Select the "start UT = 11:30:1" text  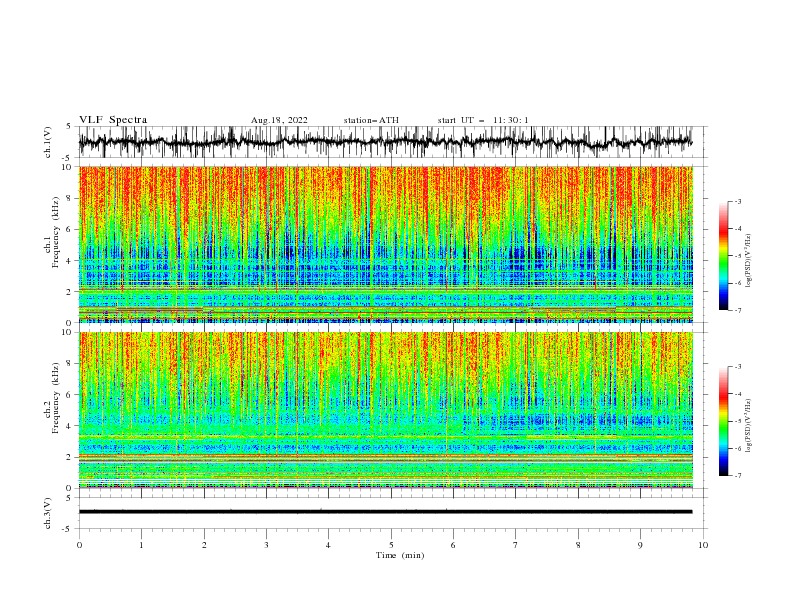click(483, 120)
